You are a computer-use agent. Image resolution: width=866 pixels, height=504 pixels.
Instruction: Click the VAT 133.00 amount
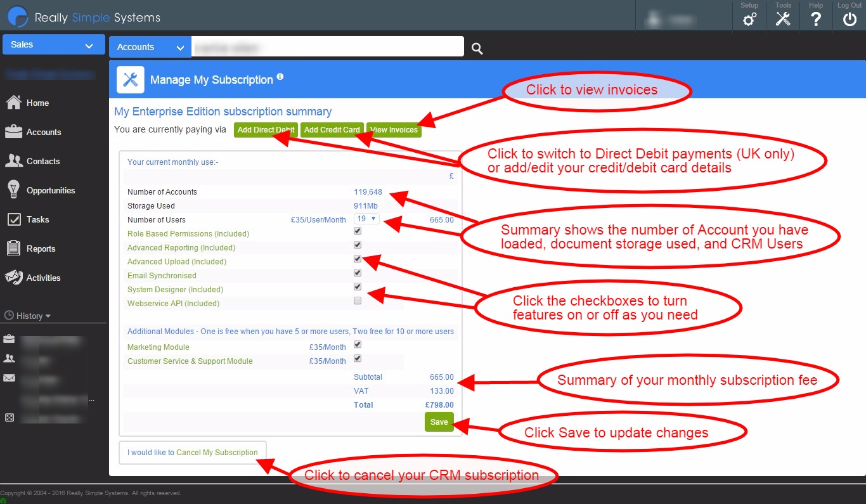(442, 391)
